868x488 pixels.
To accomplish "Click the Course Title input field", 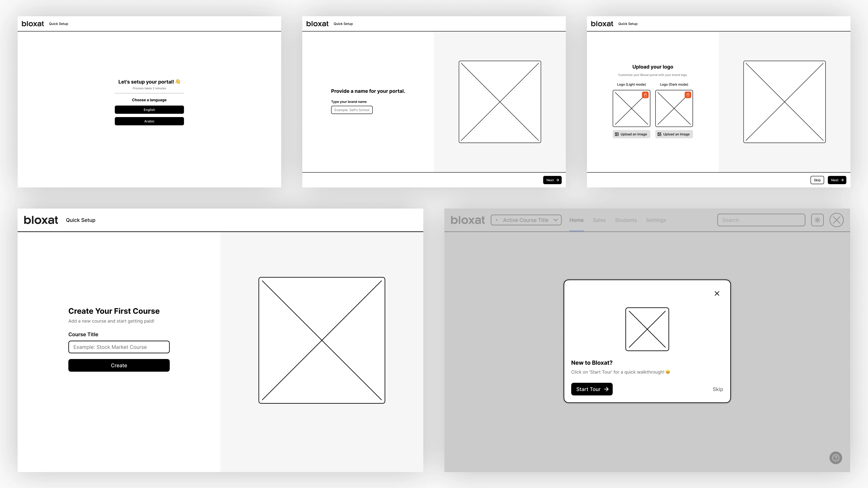I will pos(119,347).
